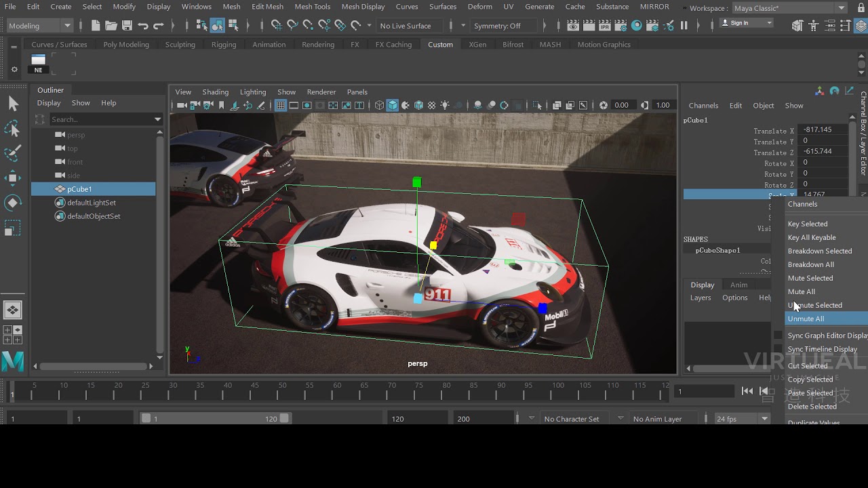Toggle smooth shade all in viewport
This screenshot has height=488, width=868.
click(393, 105)
